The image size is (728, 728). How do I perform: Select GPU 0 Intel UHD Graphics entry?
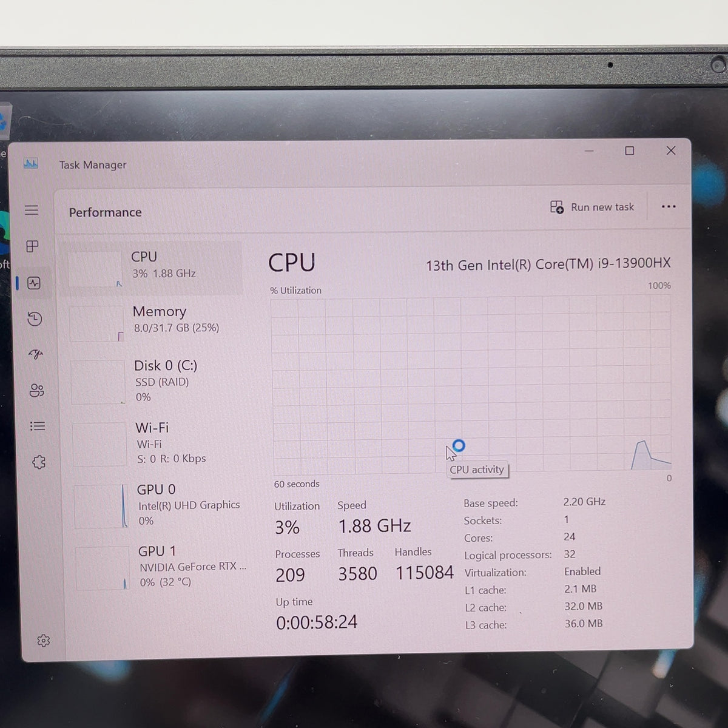click(x=158, y=505)
